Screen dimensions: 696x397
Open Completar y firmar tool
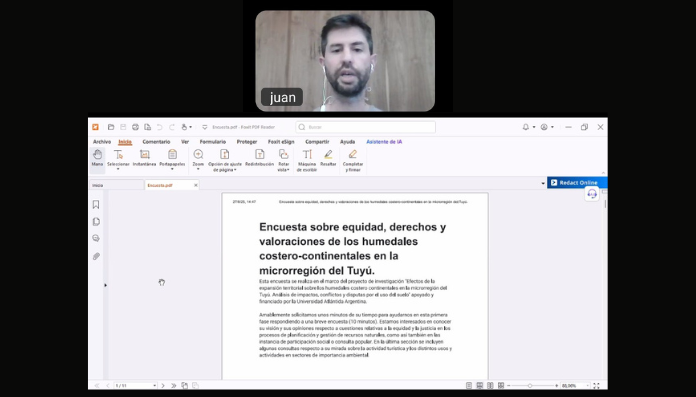[353, 160]
